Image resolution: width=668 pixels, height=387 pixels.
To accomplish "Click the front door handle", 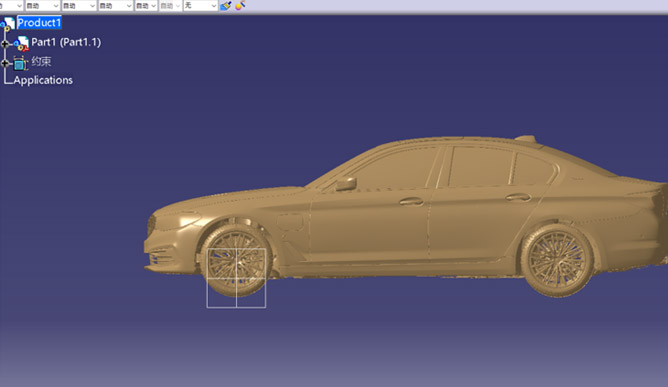I will (411, 201).
